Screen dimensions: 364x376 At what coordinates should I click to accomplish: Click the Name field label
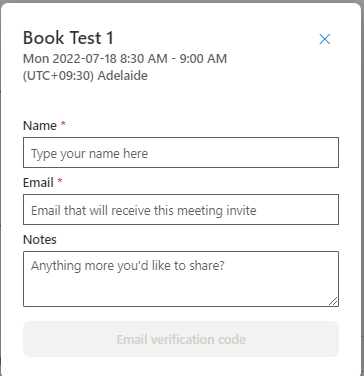pyautogui.click(x=40, y=126)
